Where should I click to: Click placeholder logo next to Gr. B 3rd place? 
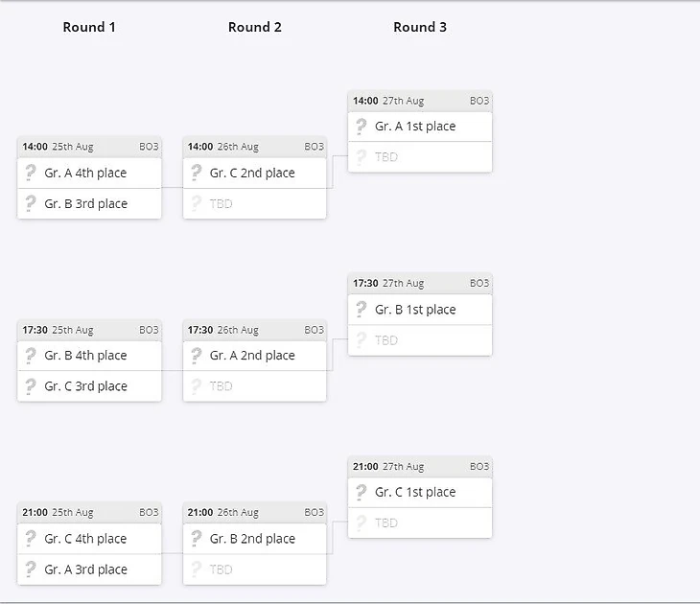31,203
